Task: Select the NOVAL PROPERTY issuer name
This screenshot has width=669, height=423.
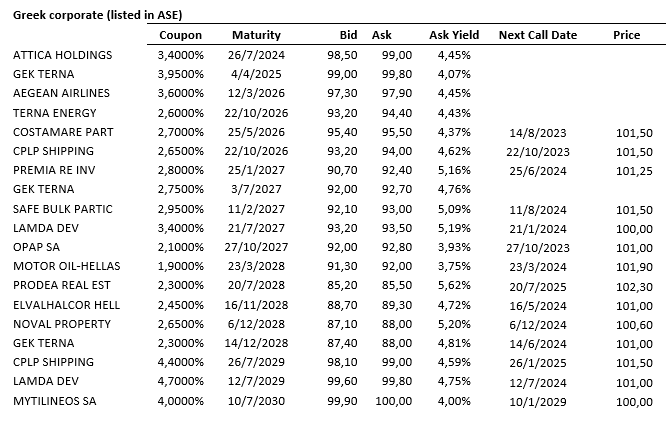Action: pyautogui.click(x=62, y=324)
